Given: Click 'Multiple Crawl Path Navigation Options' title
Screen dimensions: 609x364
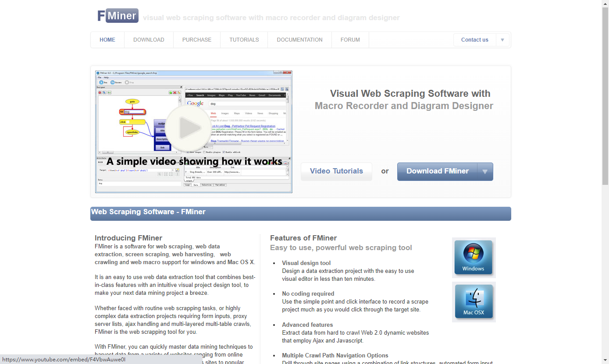Looking at the screenshot, I should click(335, 356).
